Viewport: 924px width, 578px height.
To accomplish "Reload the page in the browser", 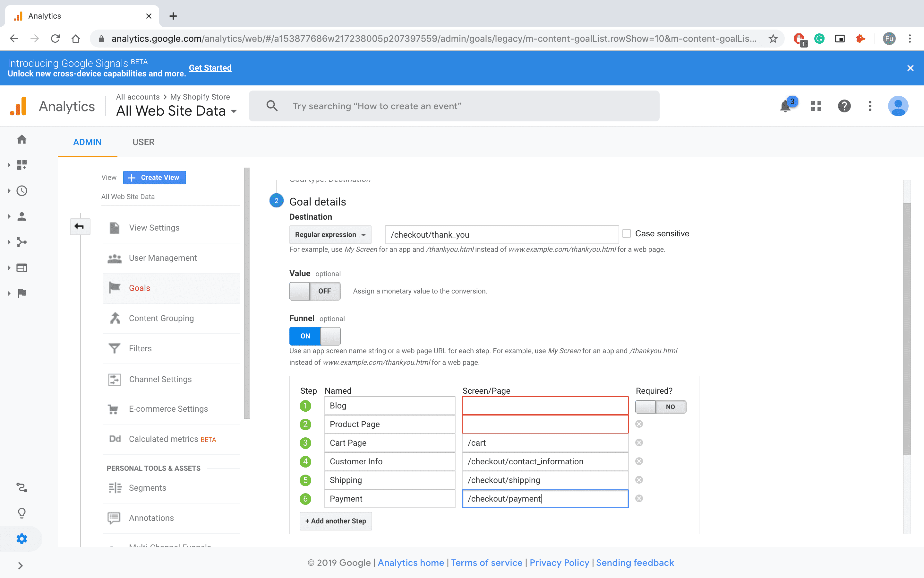I will click(56, 39).
